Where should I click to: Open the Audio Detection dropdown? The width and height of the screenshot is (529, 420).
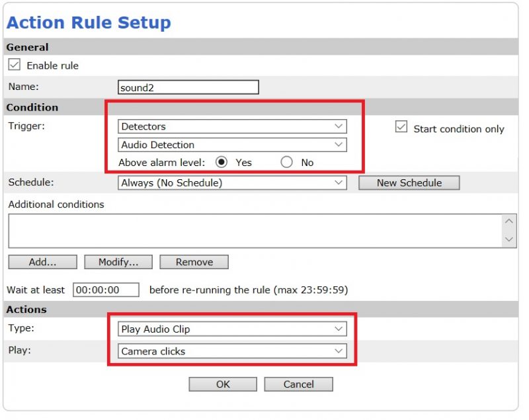[232, 145]
